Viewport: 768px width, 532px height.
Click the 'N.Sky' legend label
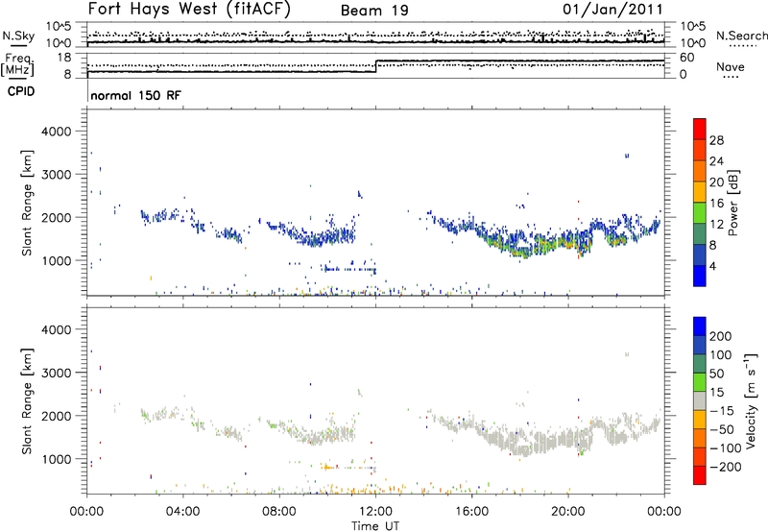(18, 36)
